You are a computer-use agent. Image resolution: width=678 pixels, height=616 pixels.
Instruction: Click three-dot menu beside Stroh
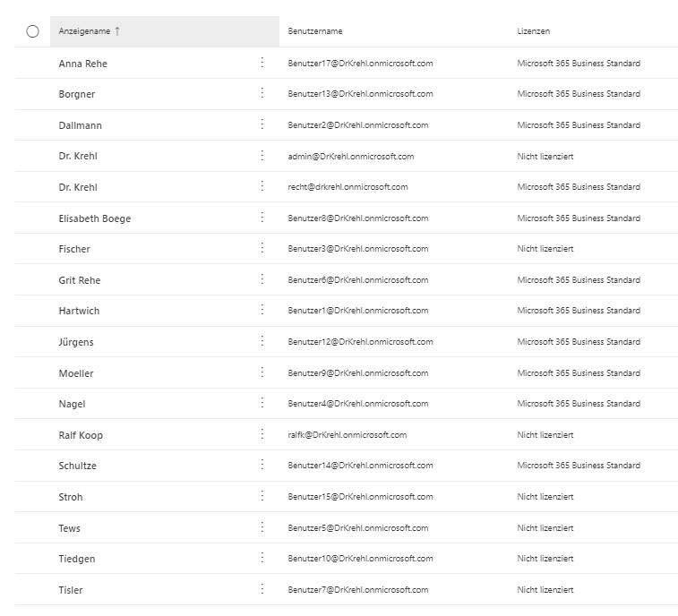(x=262, y=496)
